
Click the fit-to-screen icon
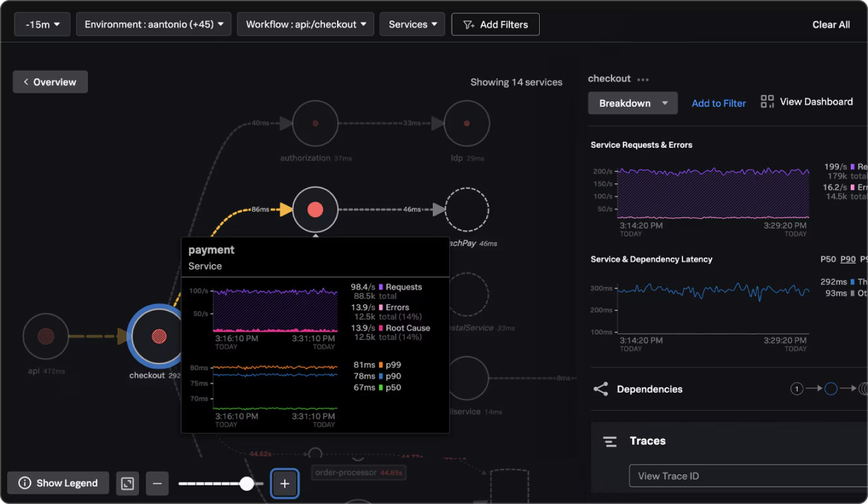tap(128, 483)
